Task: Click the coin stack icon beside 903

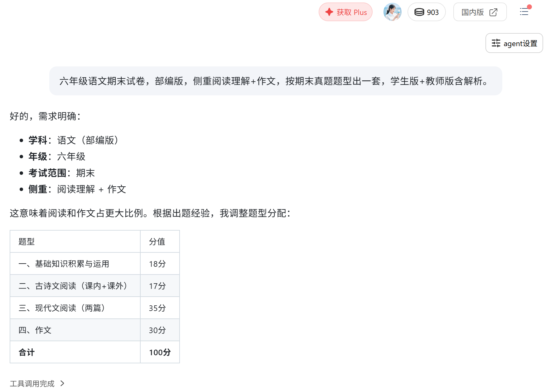Action: pyautogui.click(x=419, y=12)
